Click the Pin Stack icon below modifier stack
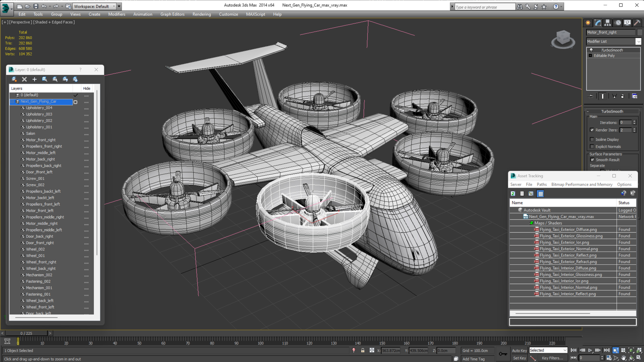The image size is (644, 362). (591, 96)
